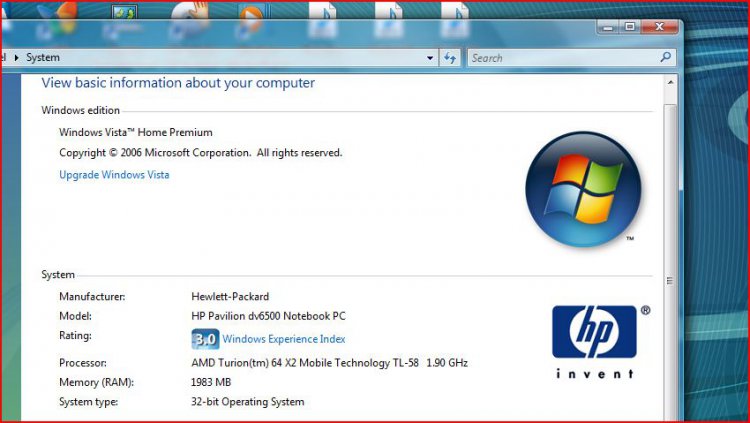Expand the breadcrumb arrow before System
Image resolution: width=750 pixels, height=423 pixels.
coord(17,57)
